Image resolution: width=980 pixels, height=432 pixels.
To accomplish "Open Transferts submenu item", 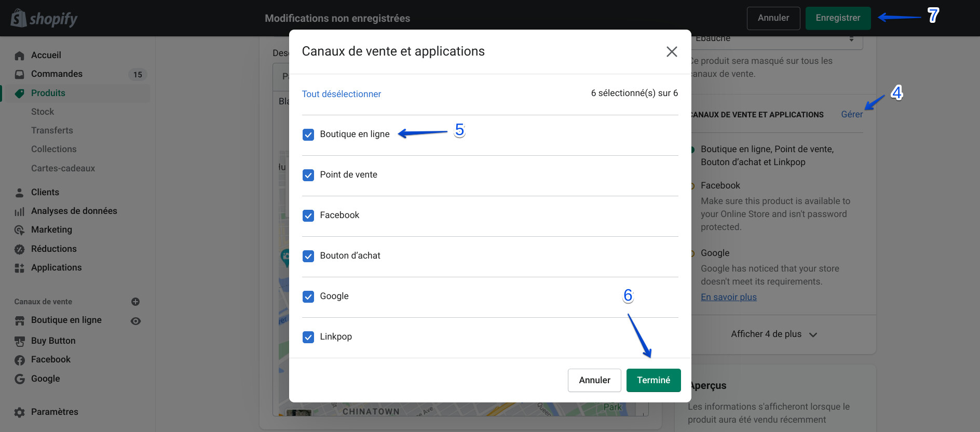I will (x=52, y=130).
